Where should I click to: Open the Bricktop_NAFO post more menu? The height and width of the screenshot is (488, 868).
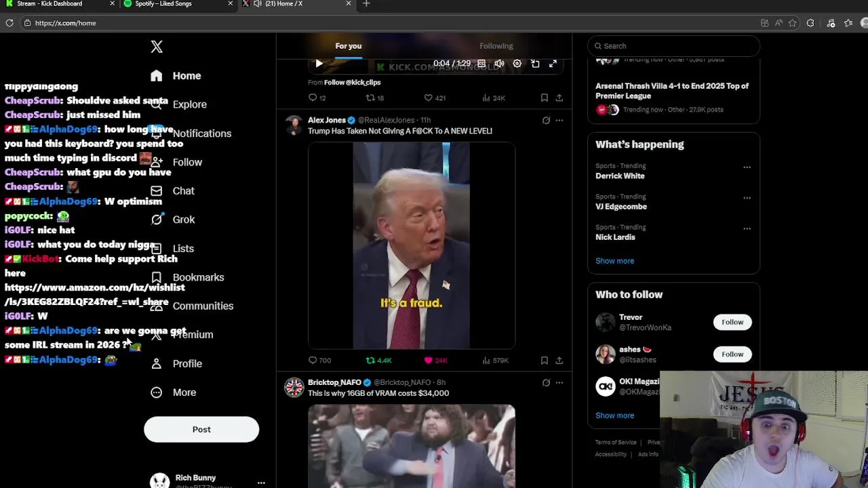coord(559,383)
